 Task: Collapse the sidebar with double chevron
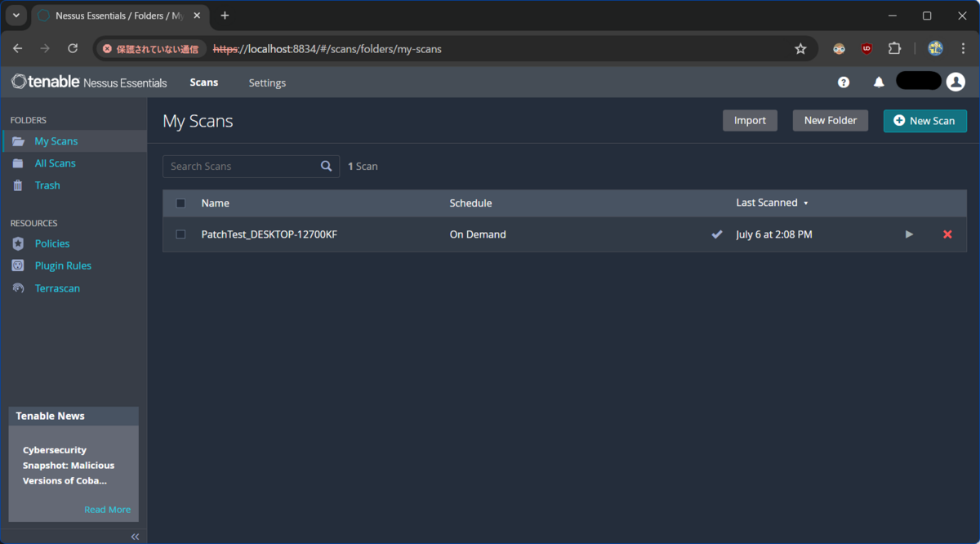pos(135,537)
